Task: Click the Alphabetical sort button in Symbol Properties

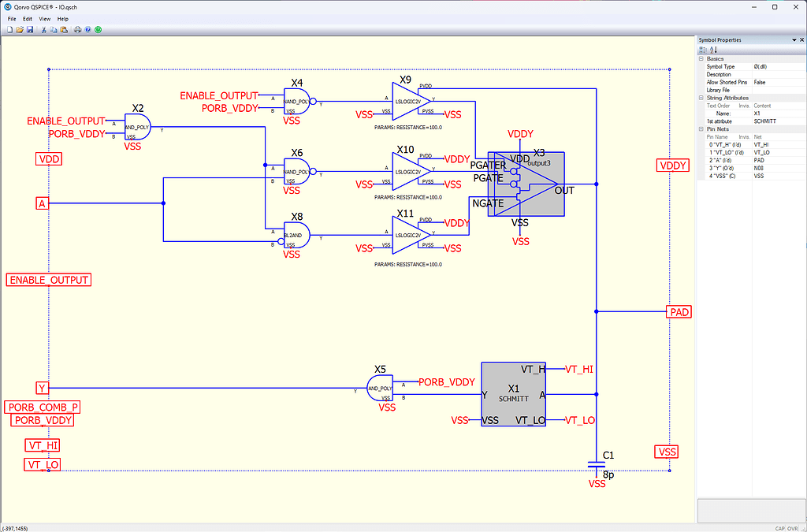Action: point(713,50)
